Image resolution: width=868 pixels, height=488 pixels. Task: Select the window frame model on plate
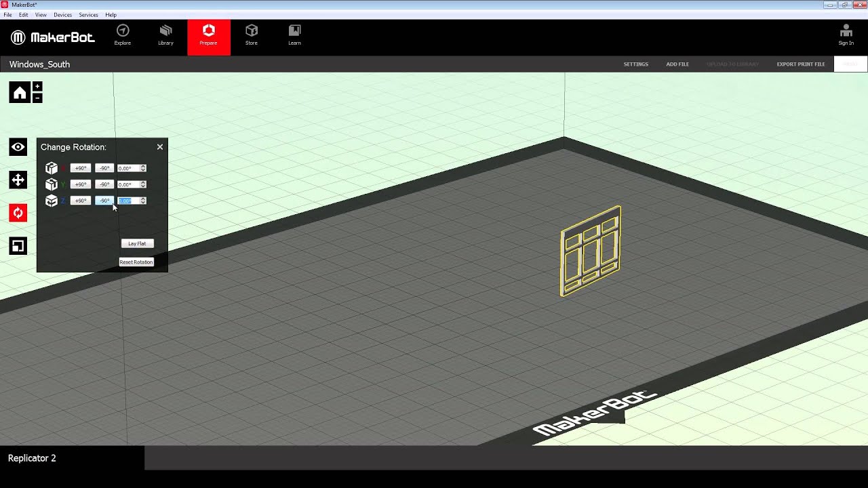tap(591, 251)
